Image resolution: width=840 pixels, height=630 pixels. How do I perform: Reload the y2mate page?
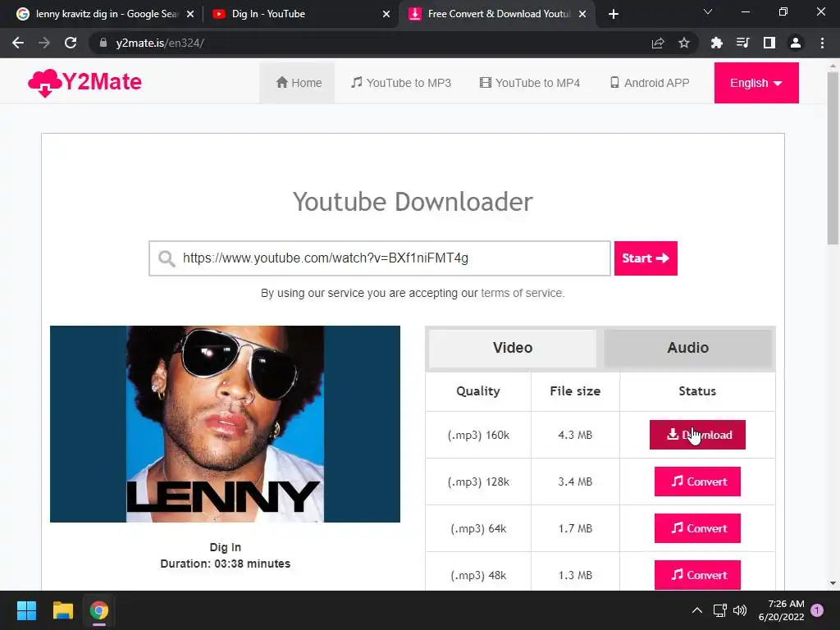click(x=71, y=43)
